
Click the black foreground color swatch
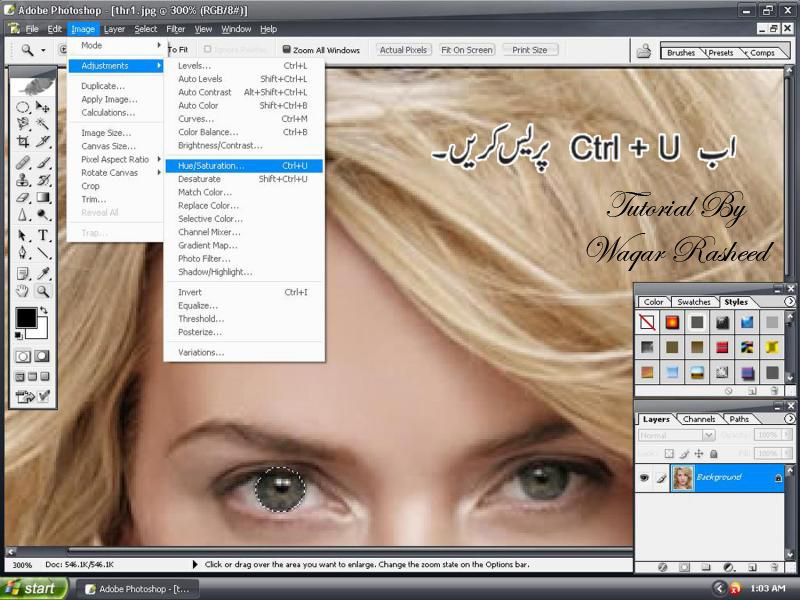26,319
